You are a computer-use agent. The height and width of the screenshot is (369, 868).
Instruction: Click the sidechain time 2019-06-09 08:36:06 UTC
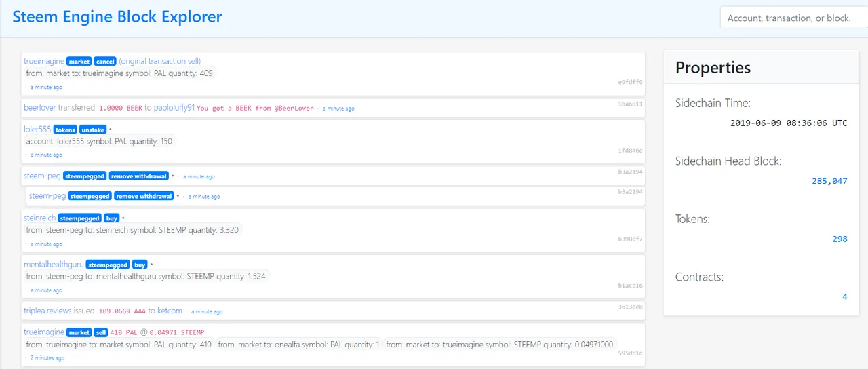click(x=789, y=123)
